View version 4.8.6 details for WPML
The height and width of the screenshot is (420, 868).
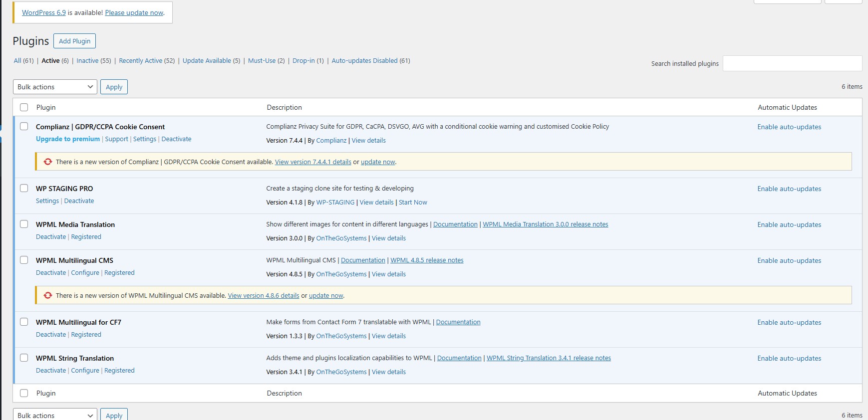(x=264, y=296)
